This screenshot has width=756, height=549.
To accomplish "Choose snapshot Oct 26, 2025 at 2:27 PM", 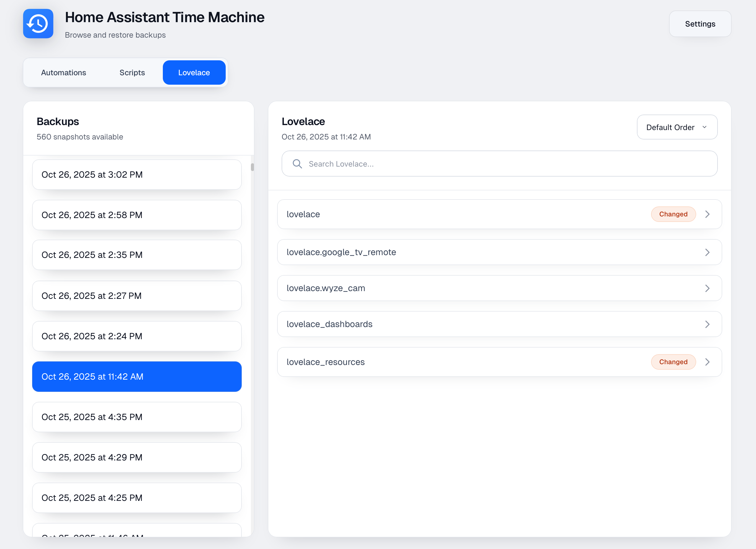I will pyautogui.click(x=137, y=296).
